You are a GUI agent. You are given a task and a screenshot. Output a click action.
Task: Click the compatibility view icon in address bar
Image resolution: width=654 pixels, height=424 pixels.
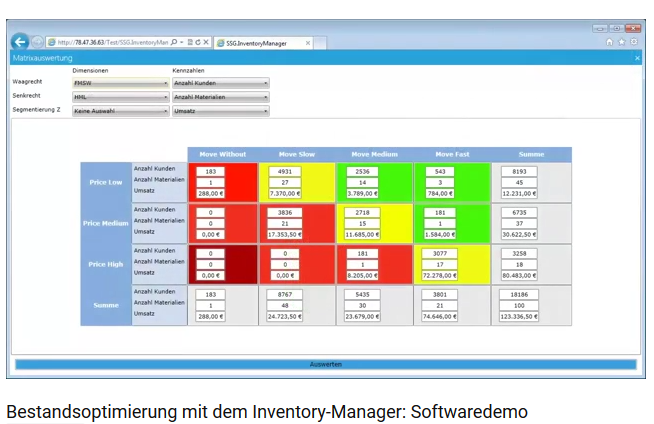[x=190, y=43]
